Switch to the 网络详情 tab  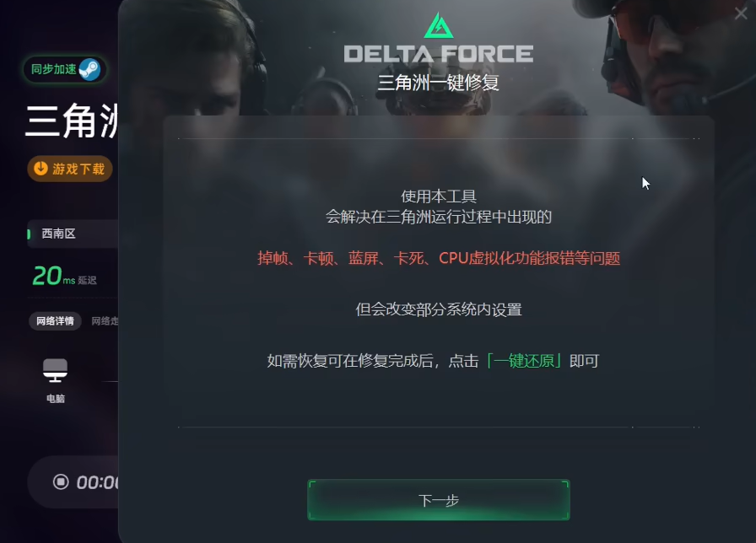click(x=55, y=321)
